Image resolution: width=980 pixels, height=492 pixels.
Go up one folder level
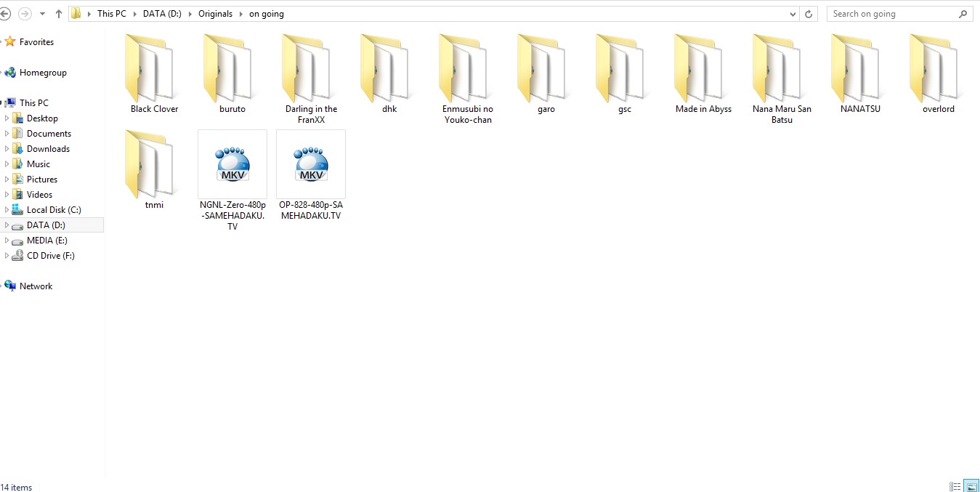tap(59, 14)
